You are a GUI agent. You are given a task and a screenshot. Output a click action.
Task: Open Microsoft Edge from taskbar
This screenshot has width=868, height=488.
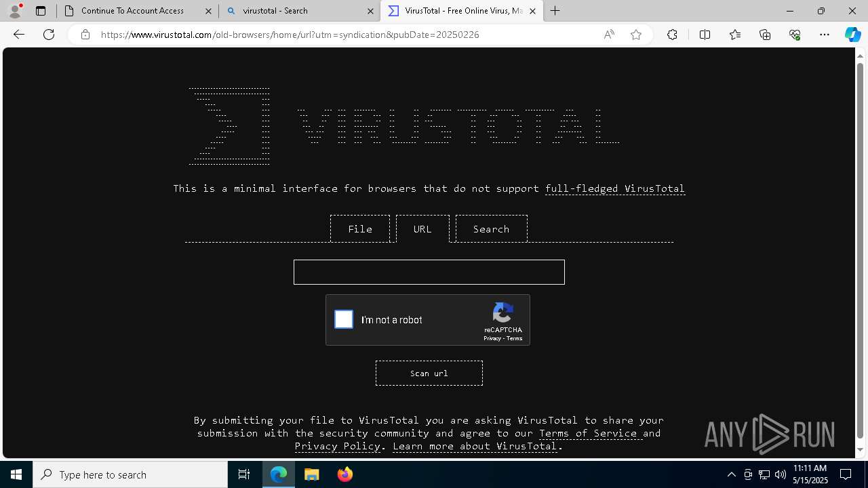tap(279, 474)
